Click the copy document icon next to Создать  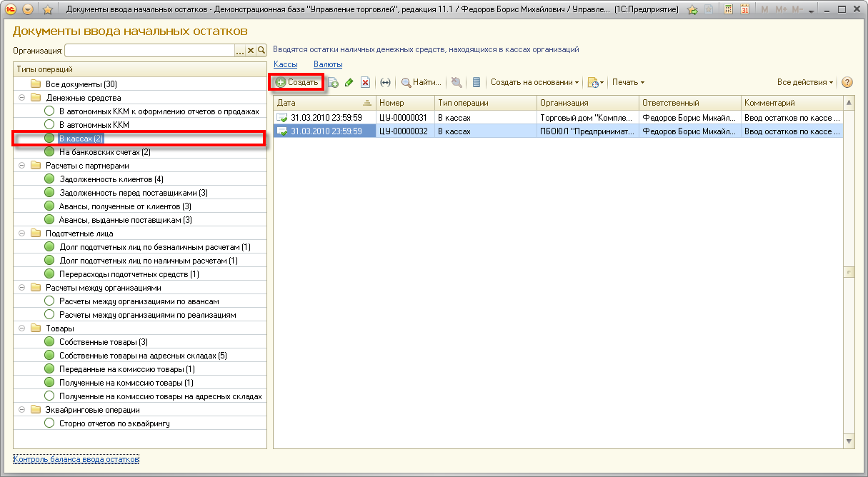click(x=333, y=82)
